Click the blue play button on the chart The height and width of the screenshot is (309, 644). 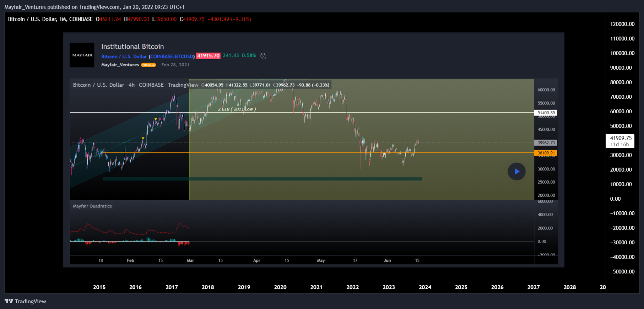click(516, 172)
